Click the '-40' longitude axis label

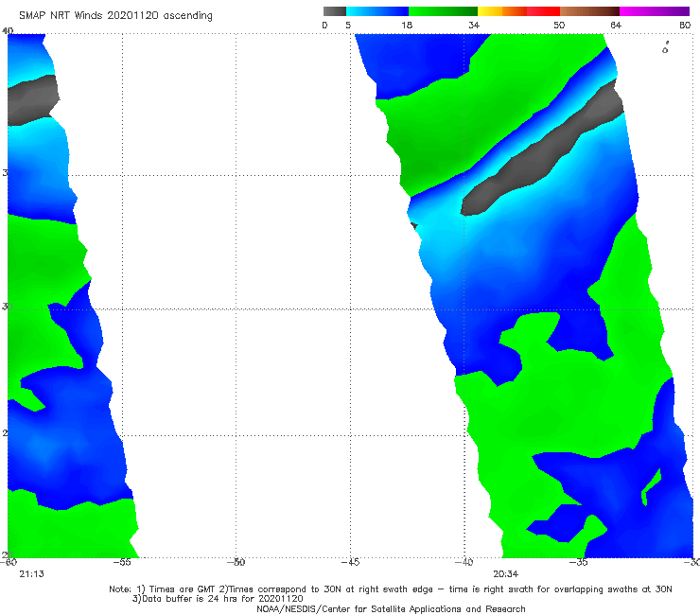464,562
